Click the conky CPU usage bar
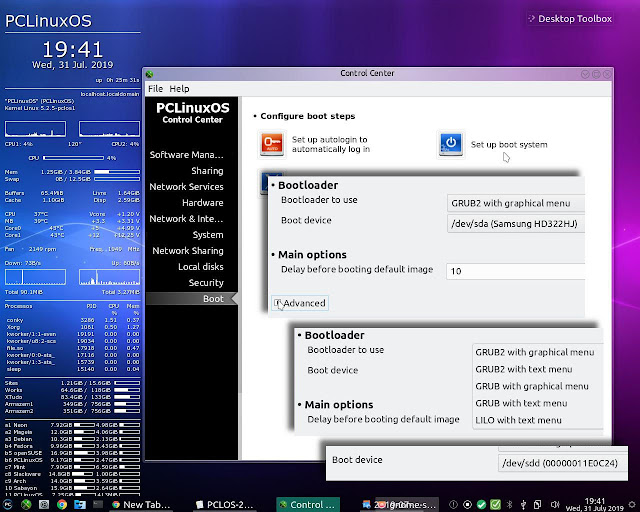Image resolution: width=640 pixels, height=512 pixels. click(73, 158)
